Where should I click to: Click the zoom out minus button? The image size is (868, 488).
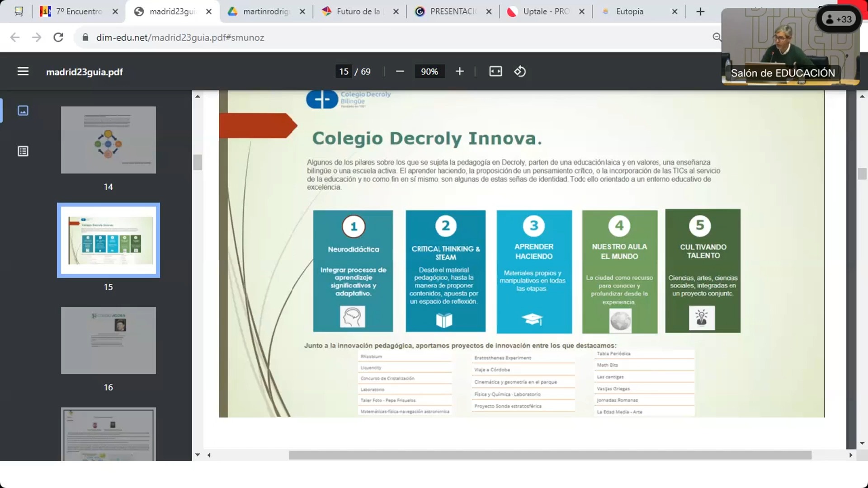400,71
